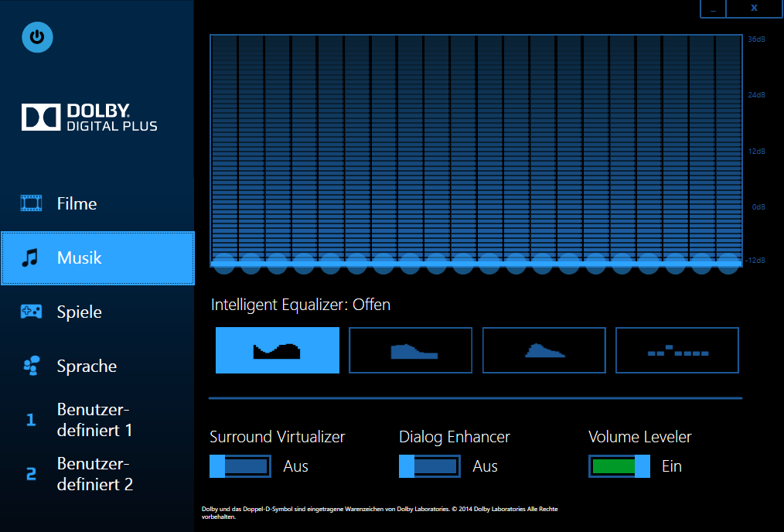
Task: Click the number 1 custom profile icon
Action: point(31,420)
